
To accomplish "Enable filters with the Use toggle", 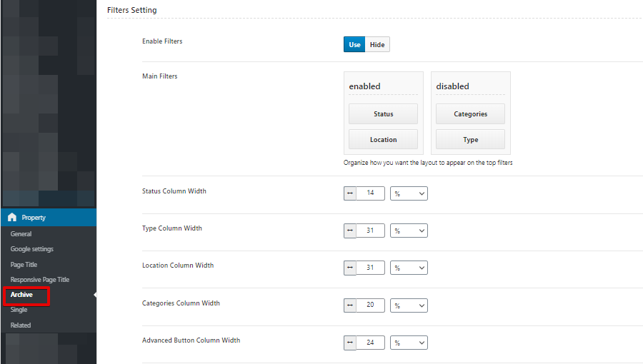I will tap(354, 45).
